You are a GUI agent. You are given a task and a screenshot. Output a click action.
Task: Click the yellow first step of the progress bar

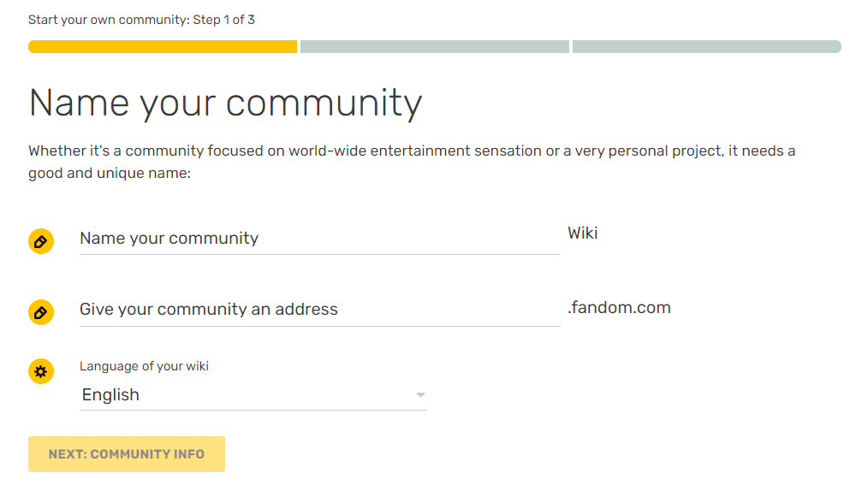click(163, 47)
